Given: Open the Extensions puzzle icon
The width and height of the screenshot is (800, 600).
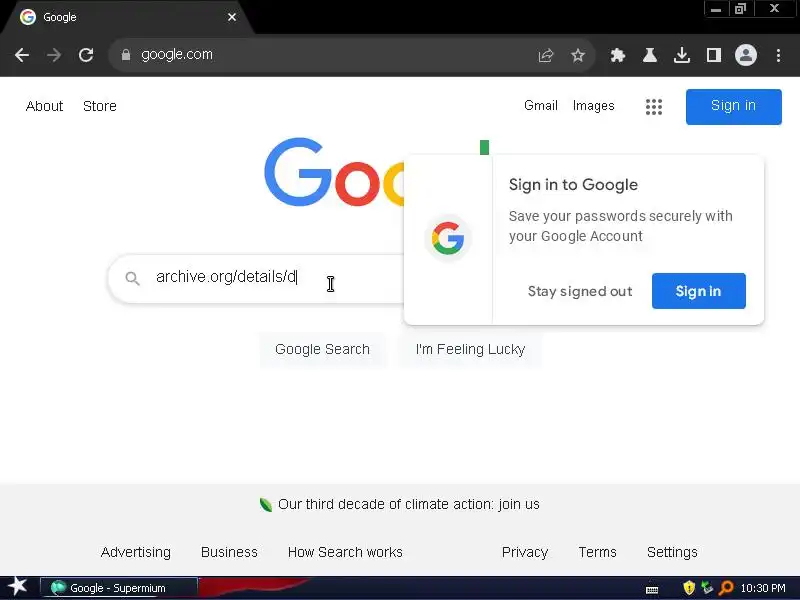Looking at the screenshot, I should (x=618, y=55).
